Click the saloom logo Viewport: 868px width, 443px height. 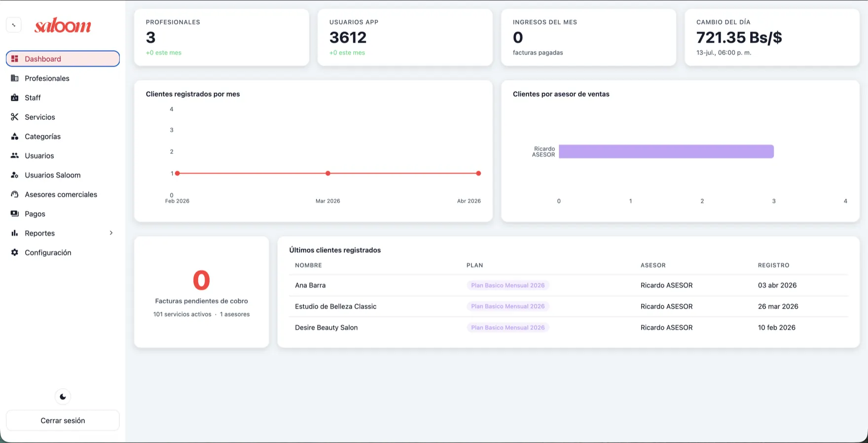click(63, 25)
